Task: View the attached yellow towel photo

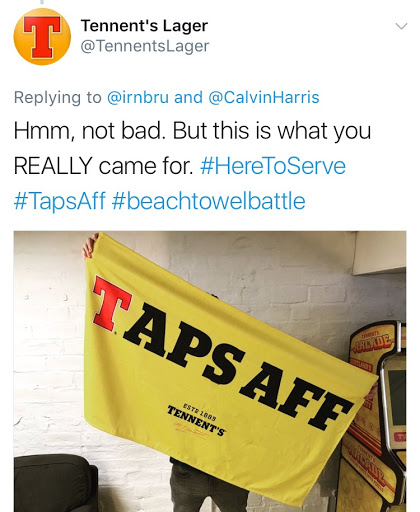Action: [x=210, y=371]
